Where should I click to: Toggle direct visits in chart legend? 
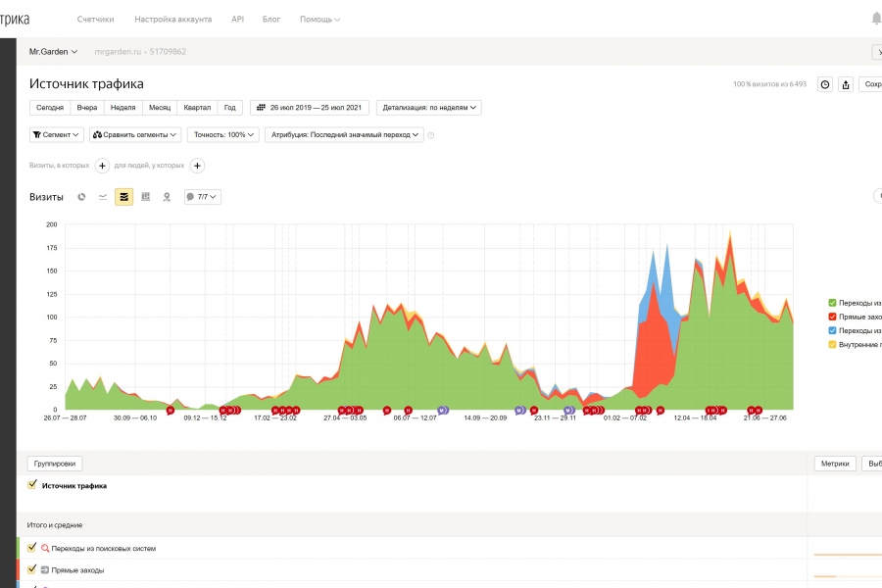(832, 317)
